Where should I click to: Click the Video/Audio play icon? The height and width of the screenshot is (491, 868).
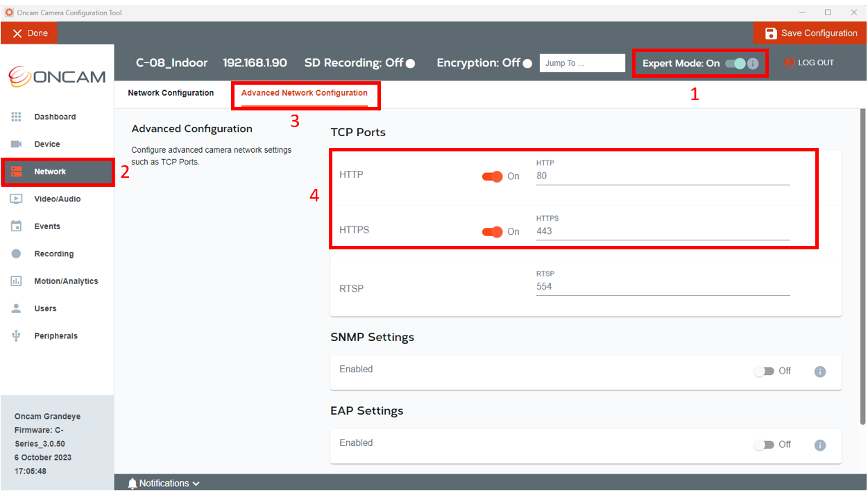click(17, 199)
